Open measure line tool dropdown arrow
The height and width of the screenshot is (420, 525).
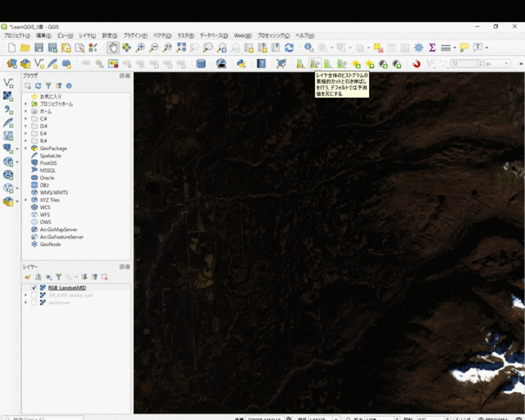click(454, 48)
